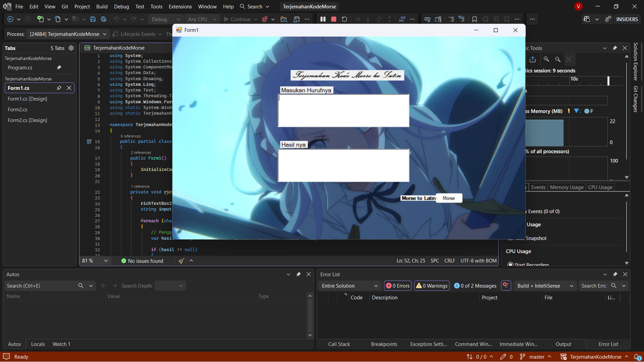Image resolution: width=644 pixels, height=362 pixels.
Task: Pause debugging with Break All icon
Action: pyautogui.click(x=323, y=19)
